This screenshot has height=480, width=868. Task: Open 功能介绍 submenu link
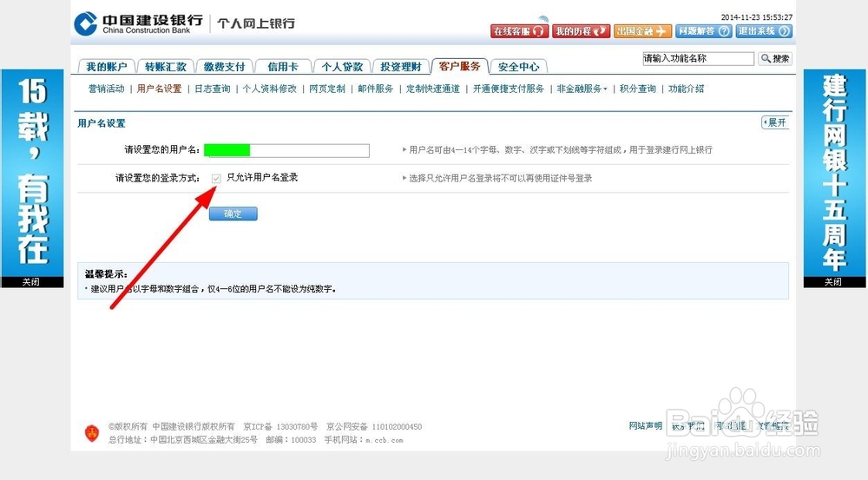click(686, 89)
